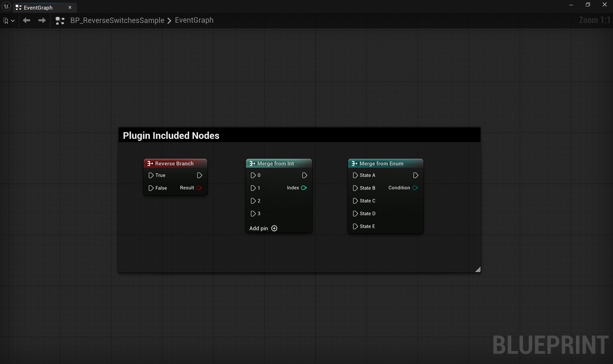This screenshot has height=364, width=613.
Task: Click the True exec pin on Reverse Branch
Action: pyautogui.click(x=151, y=175)
